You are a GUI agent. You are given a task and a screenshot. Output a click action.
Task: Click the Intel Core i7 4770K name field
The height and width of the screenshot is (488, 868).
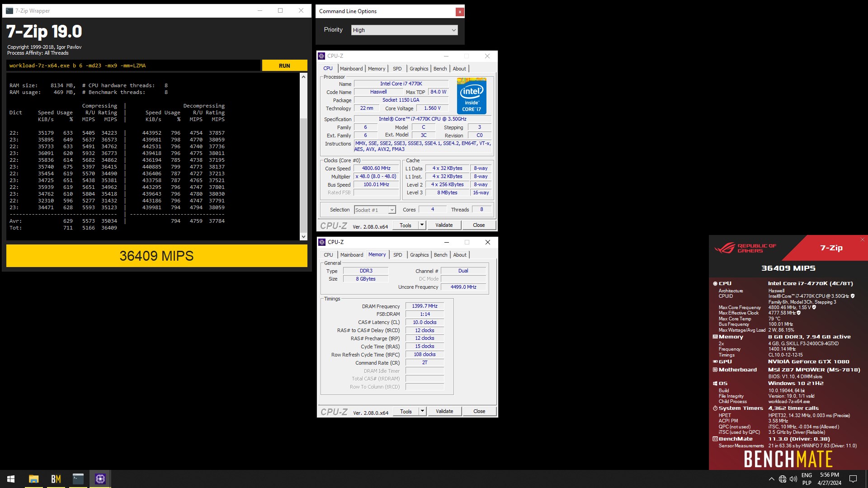[401, 84]
